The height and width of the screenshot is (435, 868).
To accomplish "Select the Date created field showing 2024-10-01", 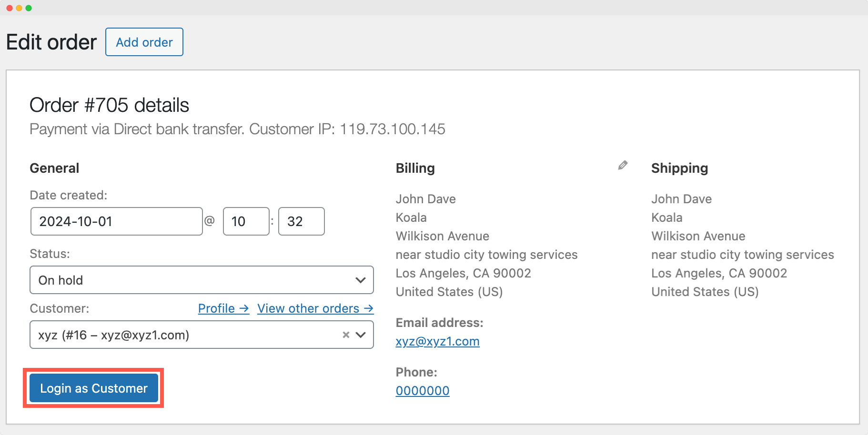I will (116, 221).
